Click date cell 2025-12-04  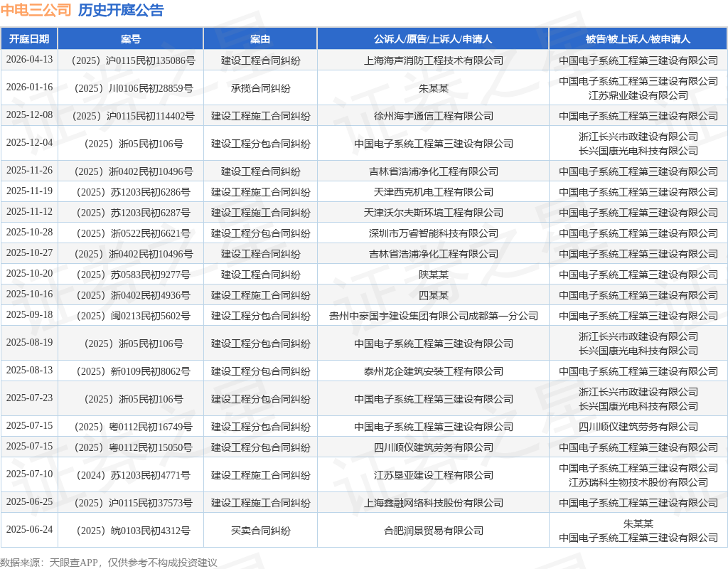pyautogui.click(x=29, y=142)
